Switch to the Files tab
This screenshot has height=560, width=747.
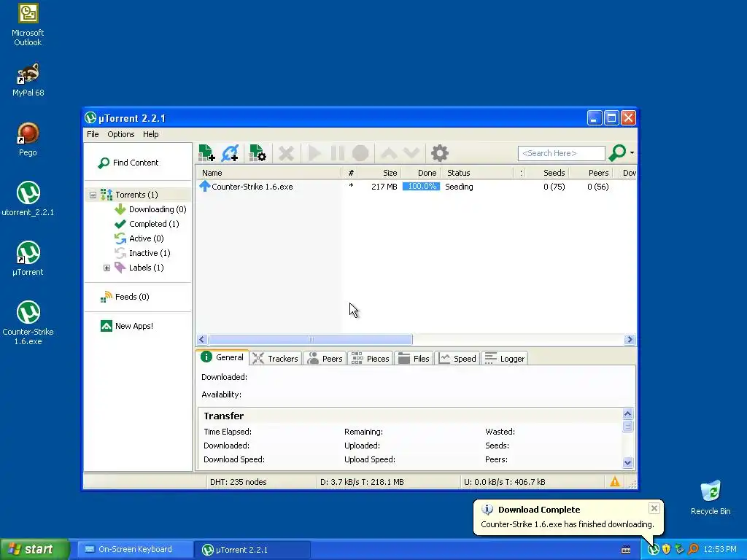click(x=414, y=359)
